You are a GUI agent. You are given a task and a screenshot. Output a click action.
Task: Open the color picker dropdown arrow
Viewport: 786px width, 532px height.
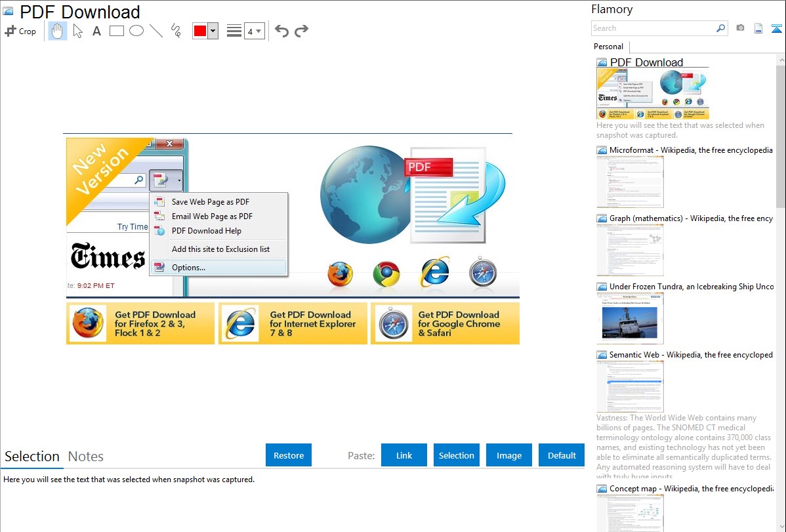[x=213, y=31]
